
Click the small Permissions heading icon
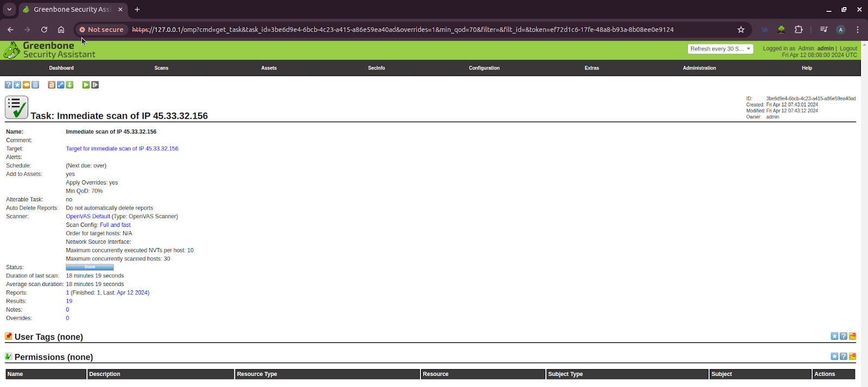[x=9, y=356]
